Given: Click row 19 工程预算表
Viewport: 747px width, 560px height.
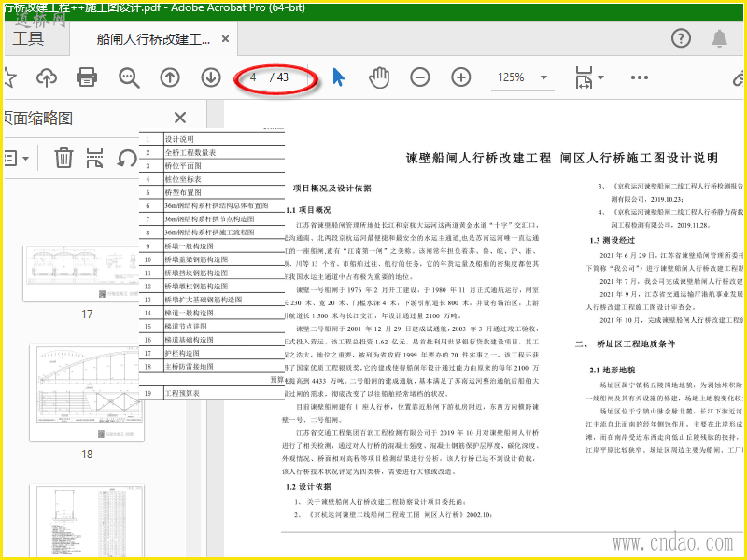Looking at the screenshot, I should [212, 393].
